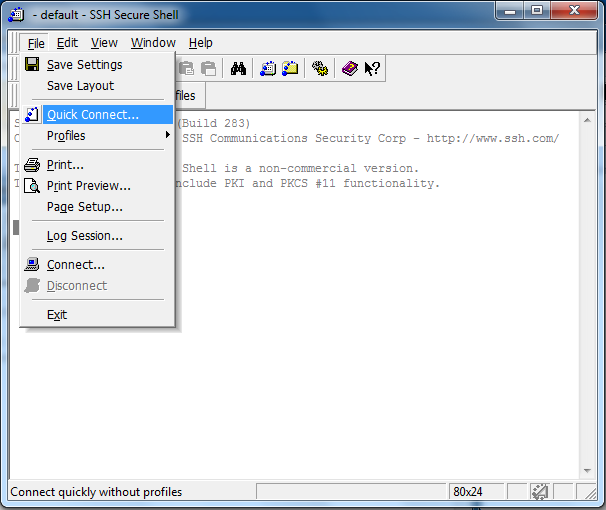606x510 pixels.
Task: Open the View menu
Action: (104, 43)
